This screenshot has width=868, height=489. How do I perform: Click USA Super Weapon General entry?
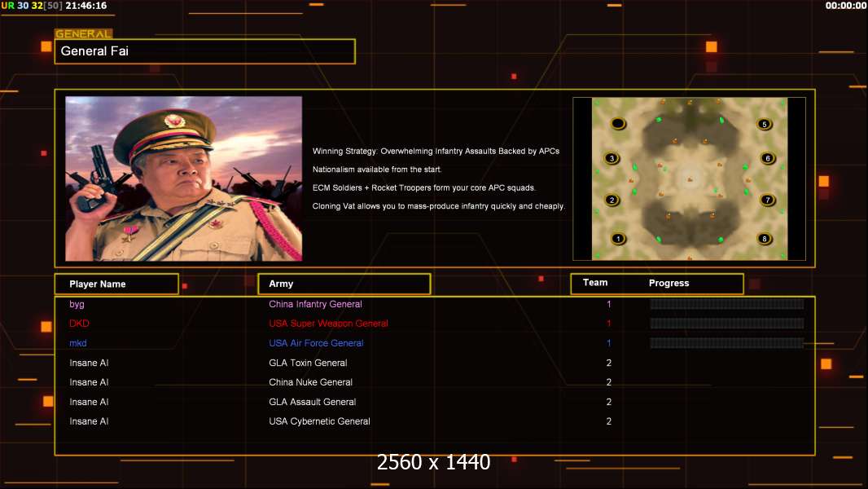pos(328,324)
